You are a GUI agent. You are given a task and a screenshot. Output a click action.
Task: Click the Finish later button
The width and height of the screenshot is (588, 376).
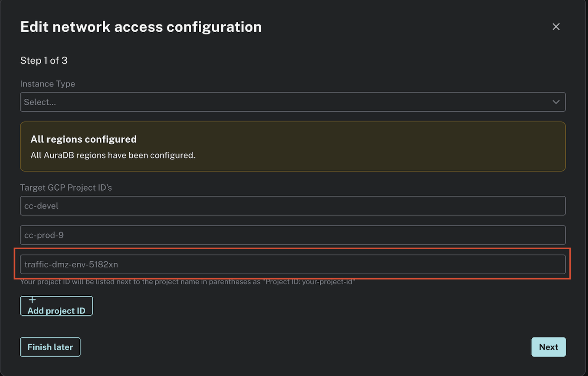50,347
